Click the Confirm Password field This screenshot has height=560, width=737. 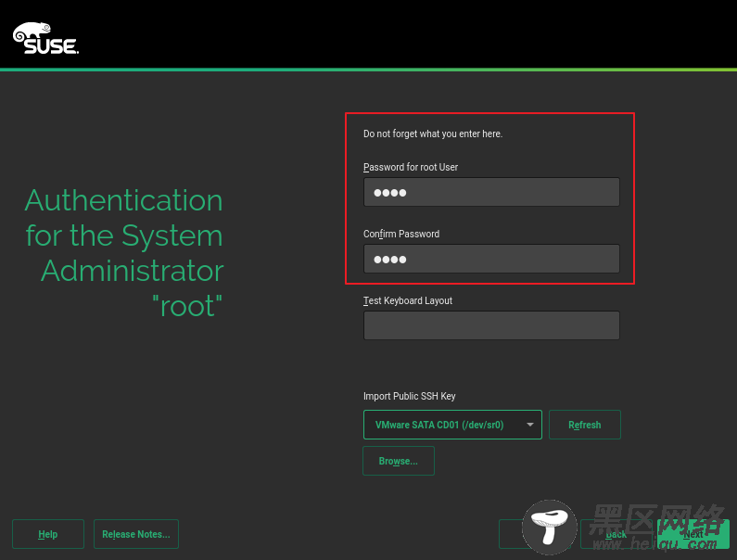coord(491,259)
